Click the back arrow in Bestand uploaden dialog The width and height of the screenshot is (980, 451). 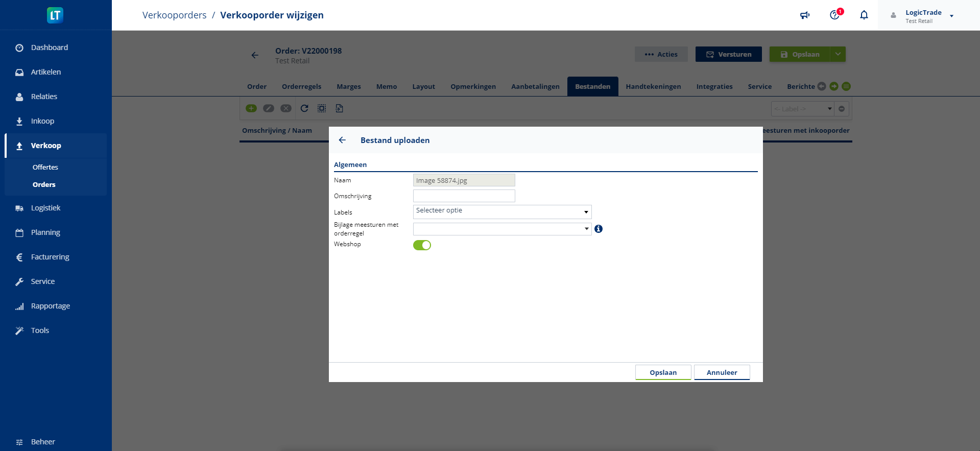pos(342,140)
